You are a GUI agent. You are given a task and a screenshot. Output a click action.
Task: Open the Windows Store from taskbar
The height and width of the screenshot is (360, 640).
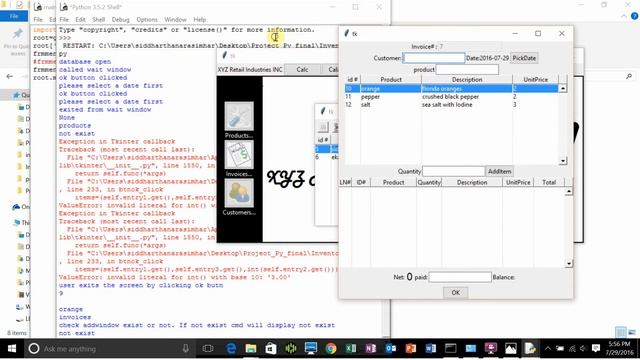(x=271, y=349)
